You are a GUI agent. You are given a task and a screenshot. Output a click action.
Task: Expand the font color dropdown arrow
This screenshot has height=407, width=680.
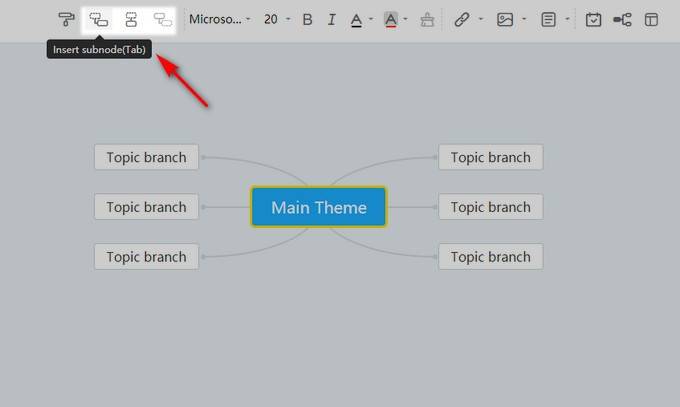click(371, 19)
